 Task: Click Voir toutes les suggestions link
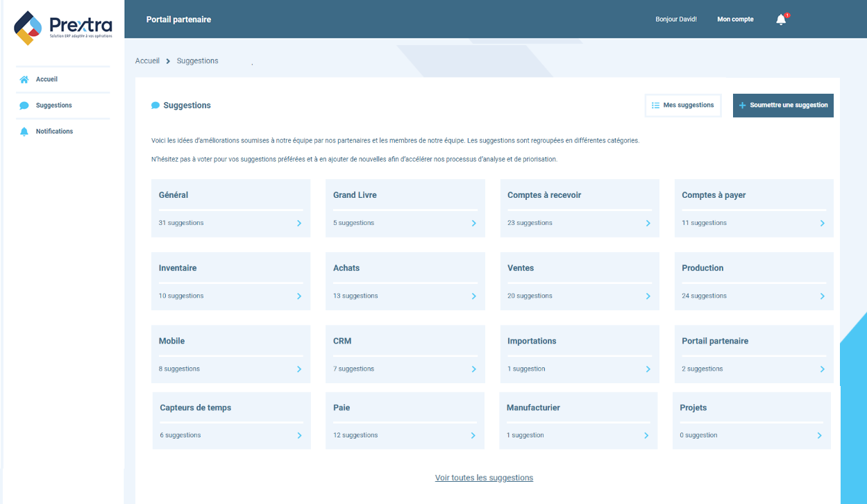(x=484, y=478)
